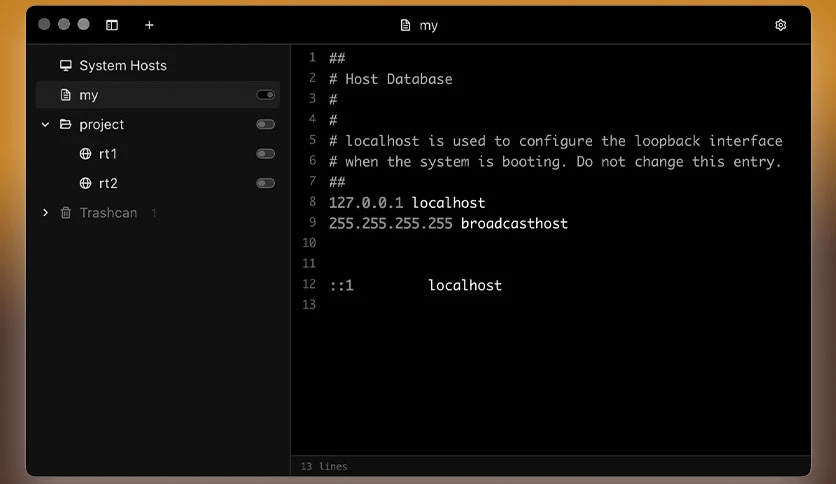Screen dimensions: 836x484
Task: Click line number 13 in gutter
Action: [309, 305]
